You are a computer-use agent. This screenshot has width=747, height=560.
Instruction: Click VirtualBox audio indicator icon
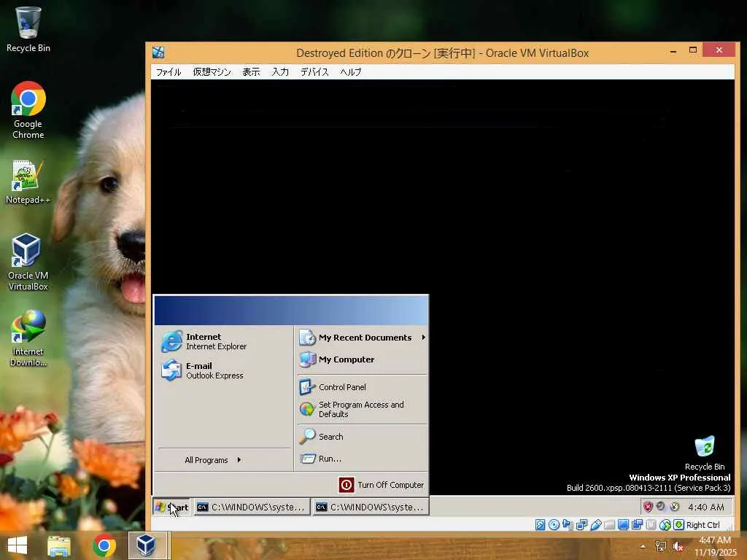tap(568, 525)
